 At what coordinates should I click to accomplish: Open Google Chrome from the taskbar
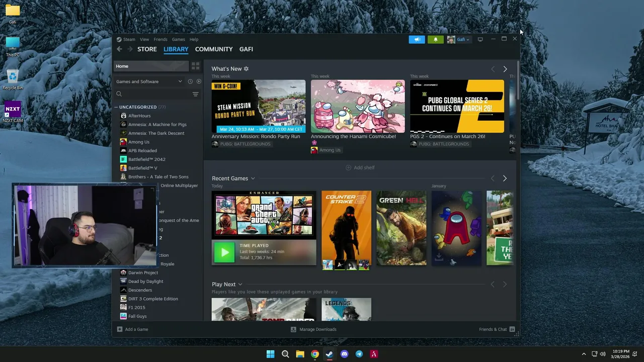pos(314,354)
